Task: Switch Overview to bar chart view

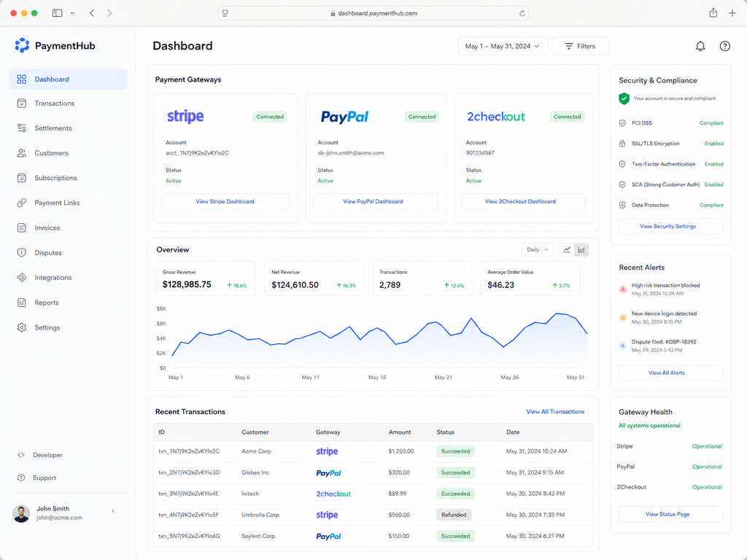Action: pyautogui.click(x=581, y=250)
